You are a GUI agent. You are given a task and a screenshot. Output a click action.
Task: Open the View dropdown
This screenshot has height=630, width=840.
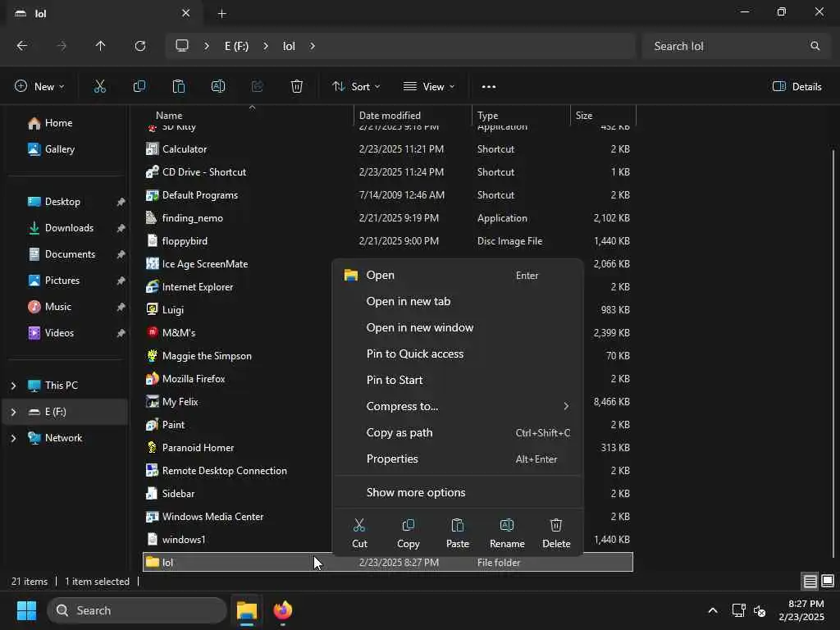[x=428, y=86]
